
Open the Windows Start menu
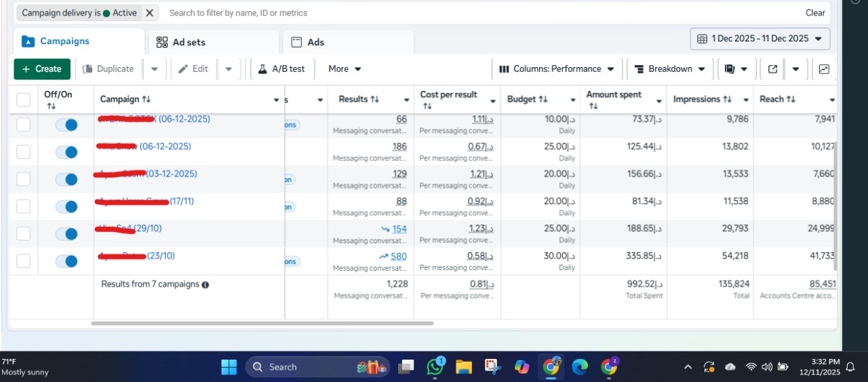pyautogui.click(x=229, y=367)
